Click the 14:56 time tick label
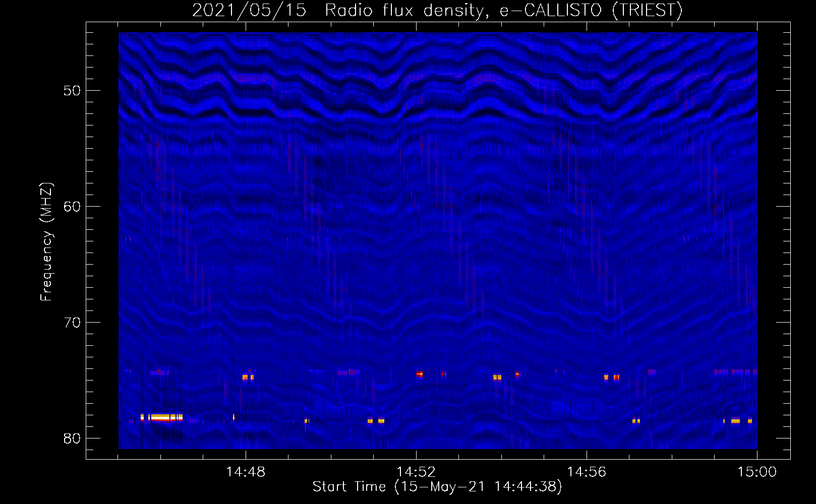Image resolution: width=816 pixels, height=504 pixels. [x=587, y=472]
